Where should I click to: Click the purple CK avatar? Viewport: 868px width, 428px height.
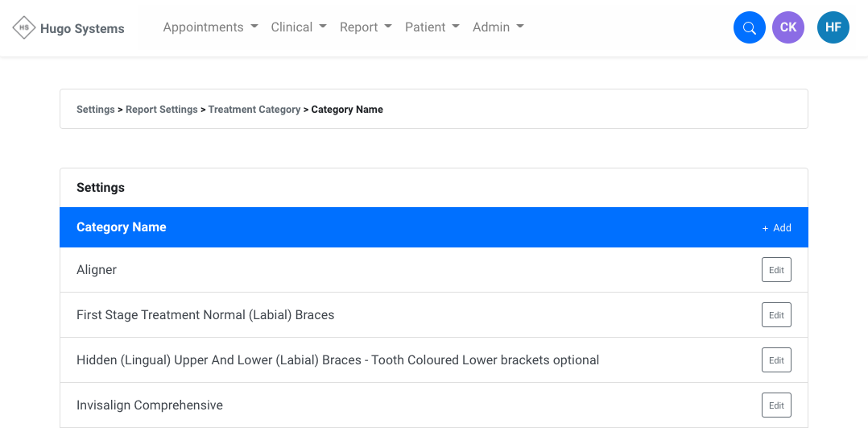[x=788, y=27]
